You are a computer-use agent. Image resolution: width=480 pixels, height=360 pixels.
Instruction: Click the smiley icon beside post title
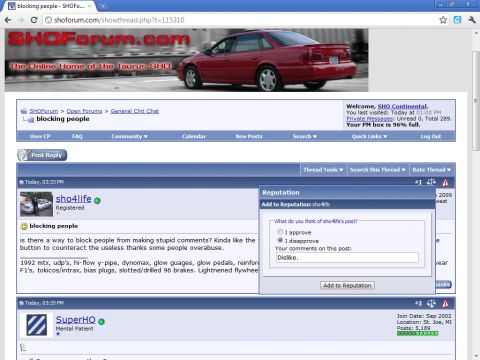(x=24, y=226)
